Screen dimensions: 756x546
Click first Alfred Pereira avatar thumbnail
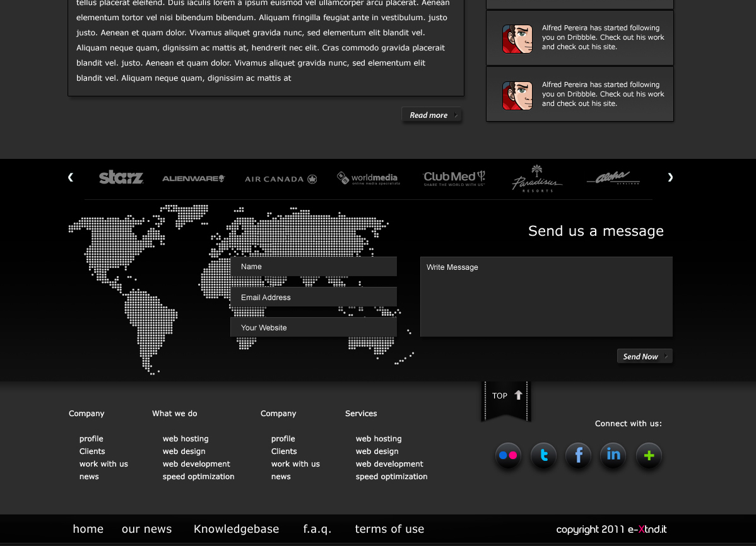tap(517, 39)
